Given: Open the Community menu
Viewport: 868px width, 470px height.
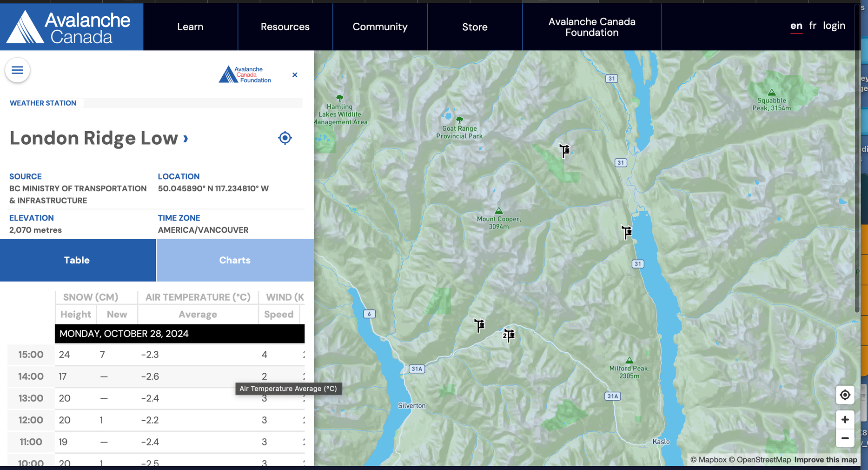Looking at the screenshot, I should 380,27.
